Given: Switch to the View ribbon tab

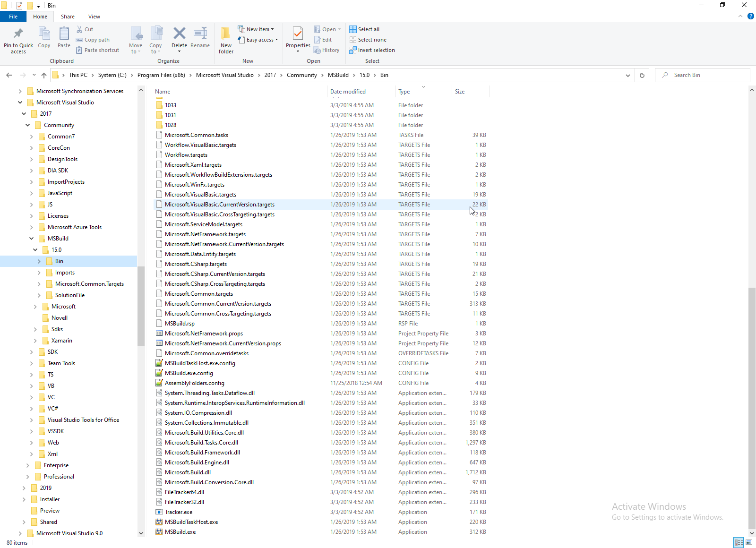Looking at the screenshot, I should pyautogui.click(x=94, y=17).
